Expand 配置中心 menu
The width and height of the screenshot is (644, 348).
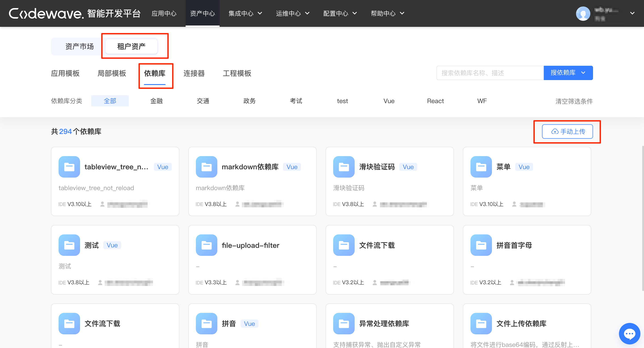click(x=340, y=13)
